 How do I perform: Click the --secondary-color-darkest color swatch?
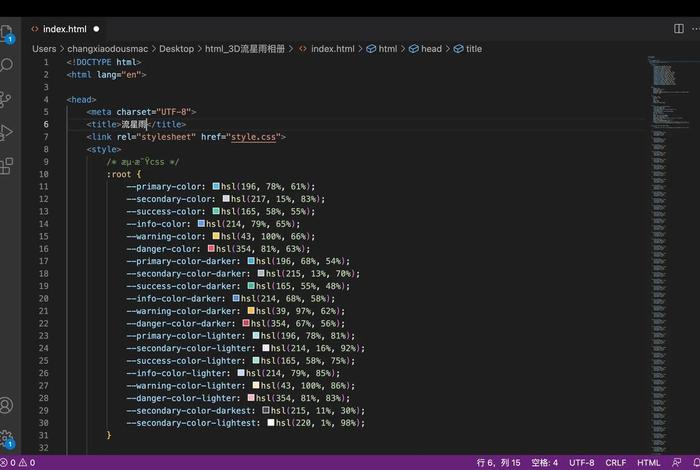tap(266, 410)
